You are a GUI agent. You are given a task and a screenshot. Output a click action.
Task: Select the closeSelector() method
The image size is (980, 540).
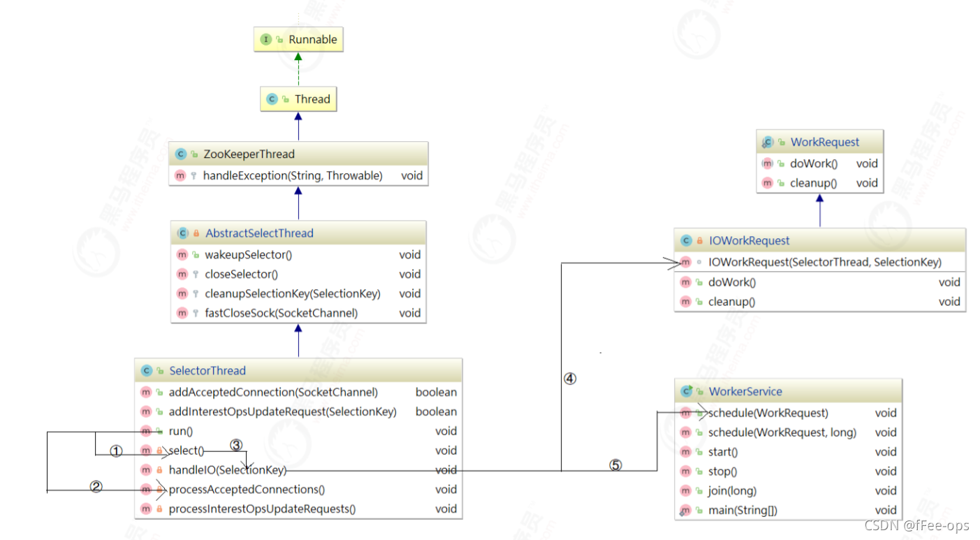point(241,275)
